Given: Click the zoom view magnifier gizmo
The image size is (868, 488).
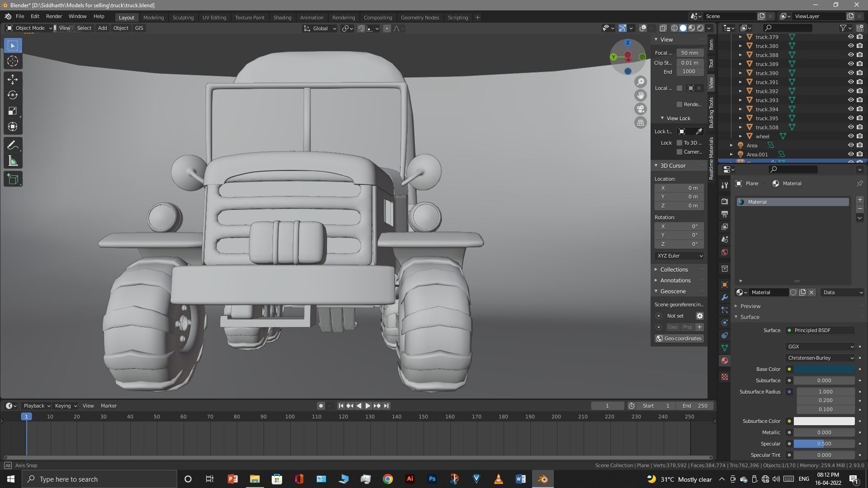Looking at the screenshot, I should coord(641,82).
